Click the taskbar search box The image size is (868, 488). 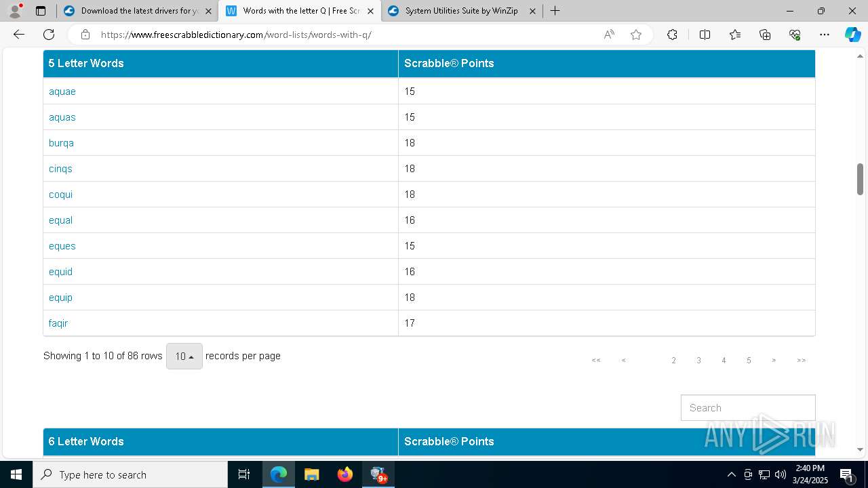(x=130, y=474)
